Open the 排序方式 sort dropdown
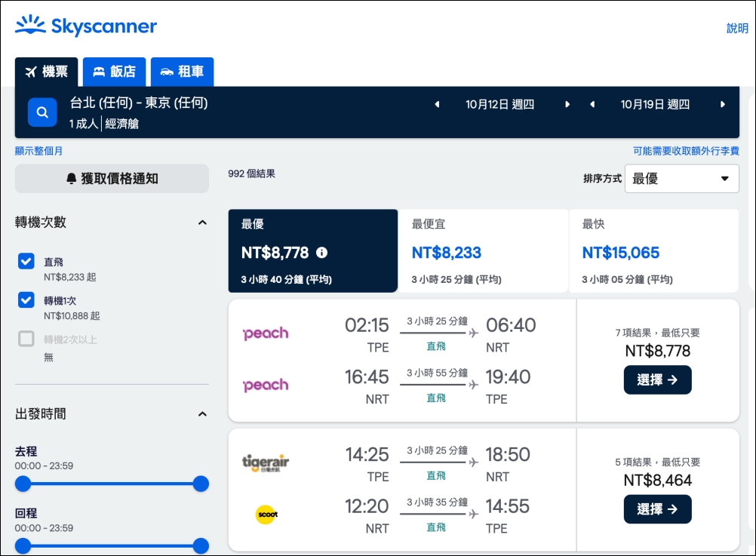756x556 pixels. [682, 179]
